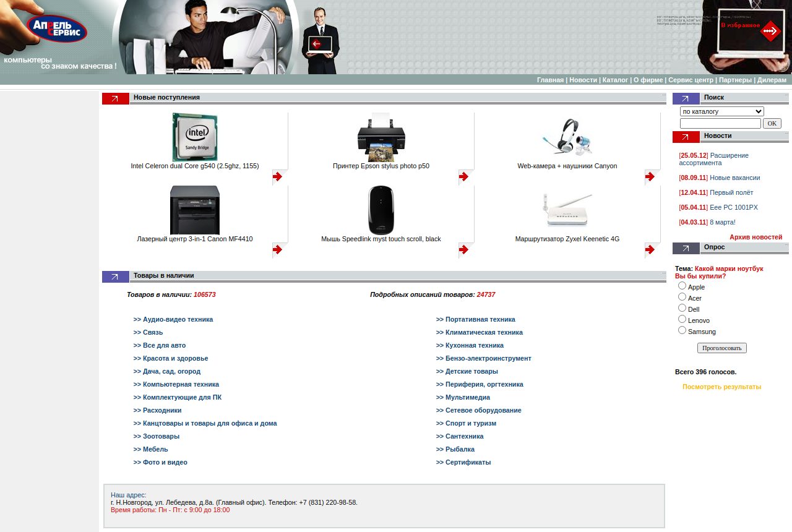This screenshot has width=792, height=532.
Task: Click the OK search button
Action: click(x=772, y=123)
